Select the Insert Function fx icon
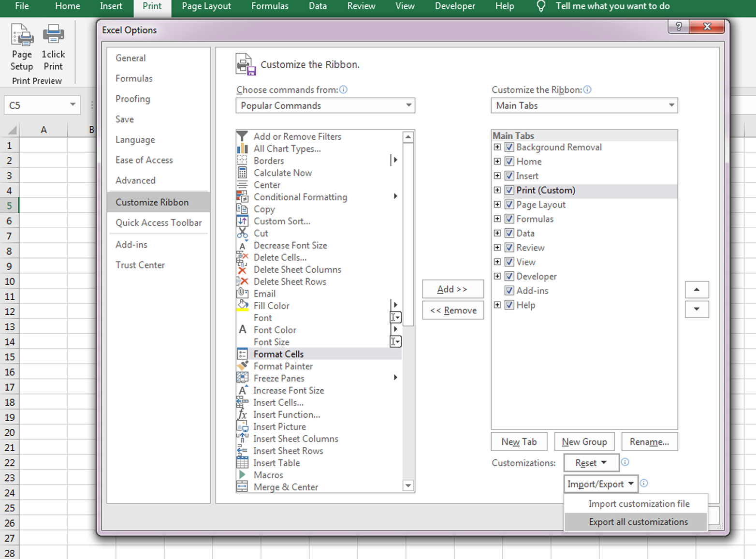756x559 pixels. [x=242, y=414]
